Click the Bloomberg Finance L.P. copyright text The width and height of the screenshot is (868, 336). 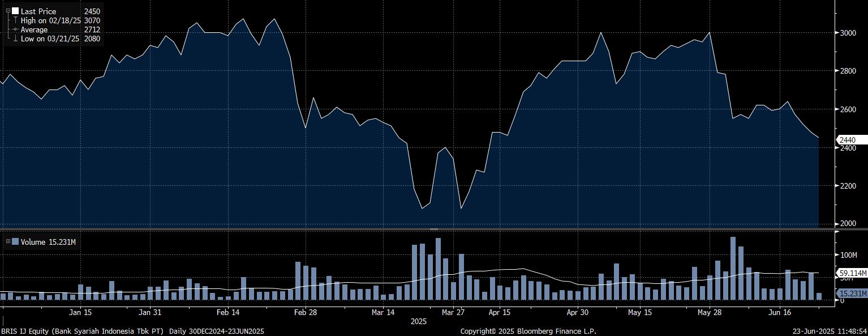pos(528,331)
